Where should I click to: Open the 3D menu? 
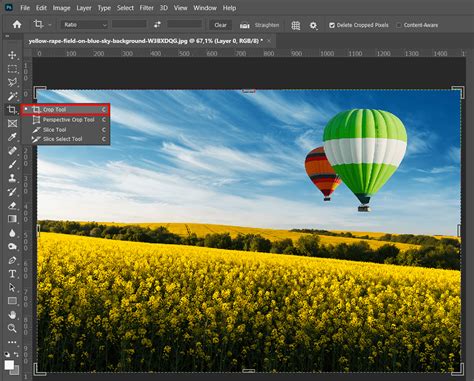click(x=164, y=8)
